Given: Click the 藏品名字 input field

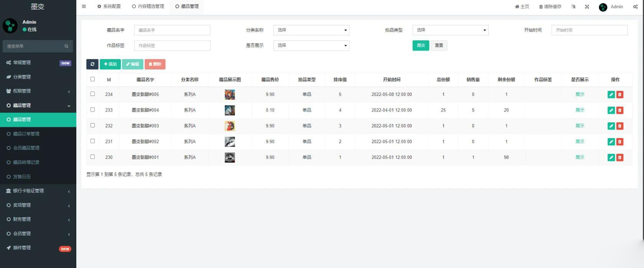Looking at the screenshot, I should pos(172,30).
